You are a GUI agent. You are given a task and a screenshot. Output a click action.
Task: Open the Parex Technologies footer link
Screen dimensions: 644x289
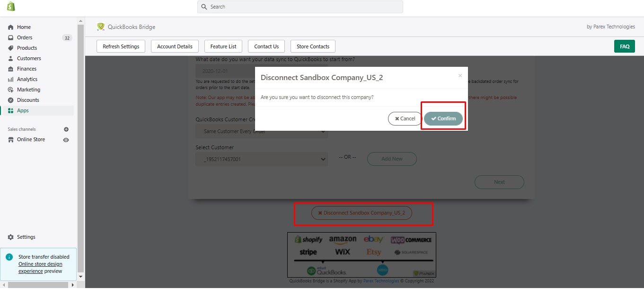pos(381,281)
